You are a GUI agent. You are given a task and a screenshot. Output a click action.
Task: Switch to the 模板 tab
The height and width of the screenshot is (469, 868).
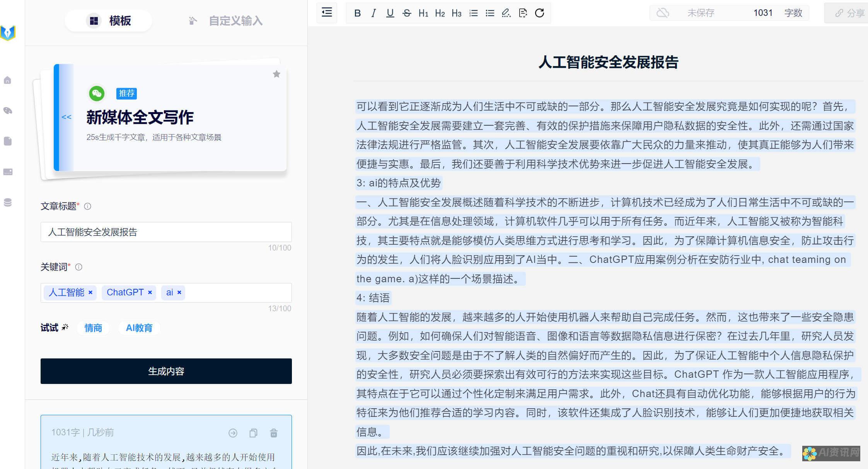[109, 20]
